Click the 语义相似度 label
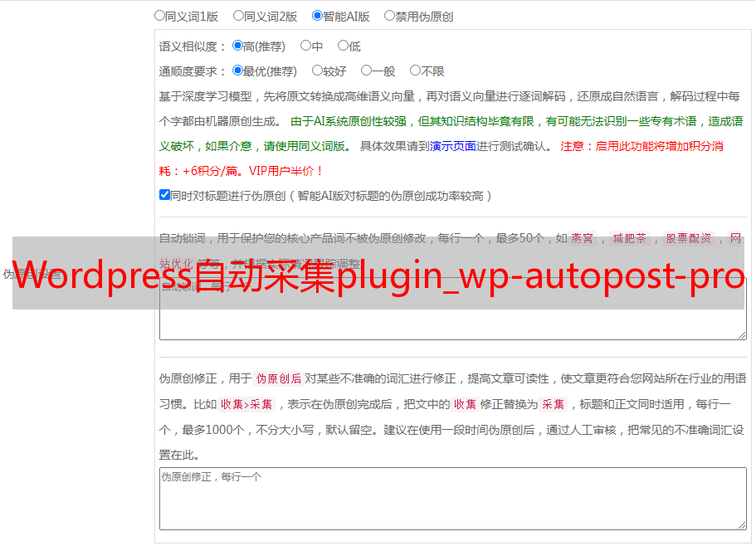 click(193, 46)
